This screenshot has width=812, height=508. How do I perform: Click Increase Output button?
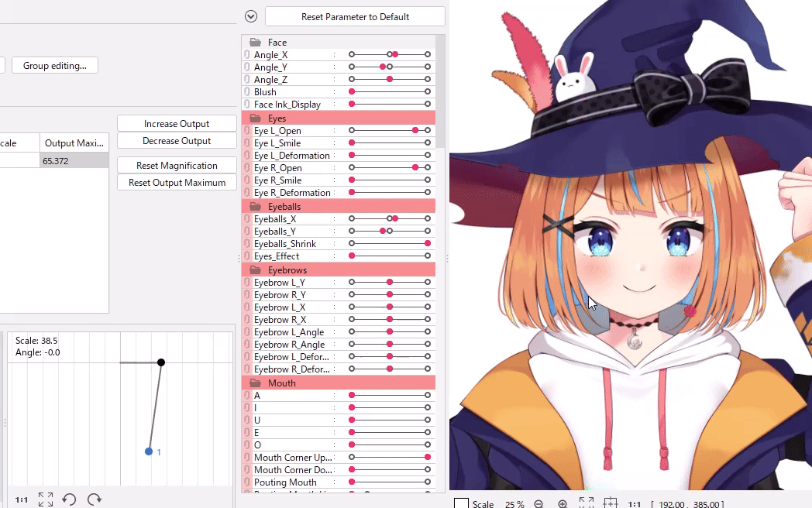(177, 124)
